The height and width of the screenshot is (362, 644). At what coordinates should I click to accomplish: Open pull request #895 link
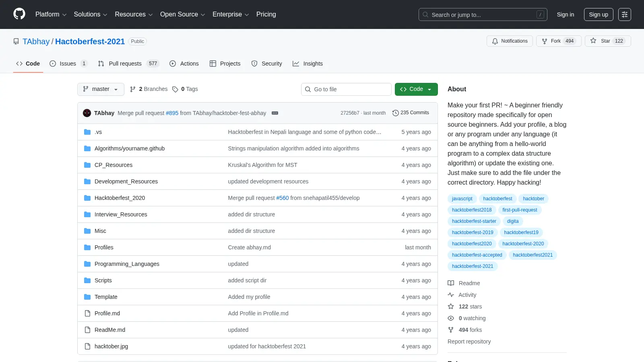point(172,113)
